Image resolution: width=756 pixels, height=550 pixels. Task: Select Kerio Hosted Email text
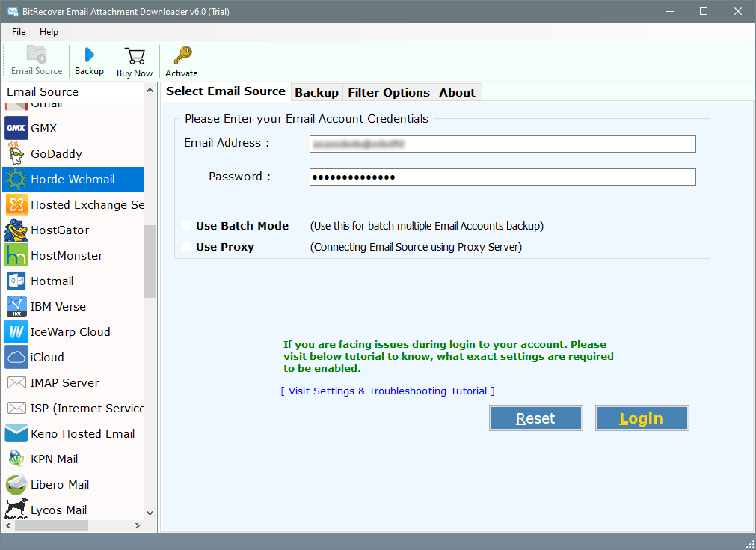[x=83, y=434]
